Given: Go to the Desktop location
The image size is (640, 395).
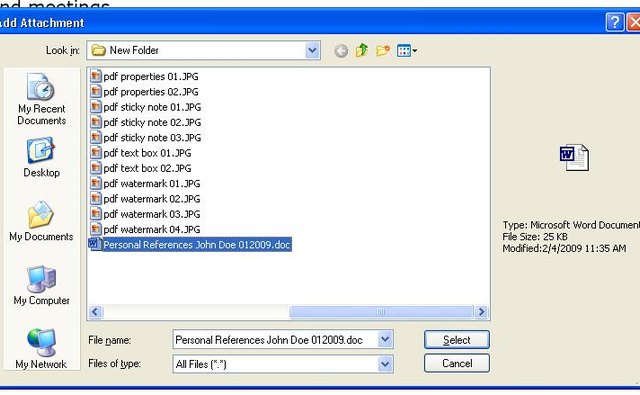Looking at the screenshot, I should [41, 158].
